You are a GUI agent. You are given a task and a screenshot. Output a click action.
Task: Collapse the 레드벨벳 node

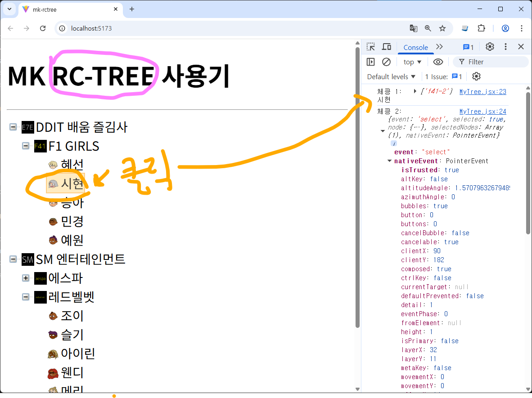click(x=26, y=297)
